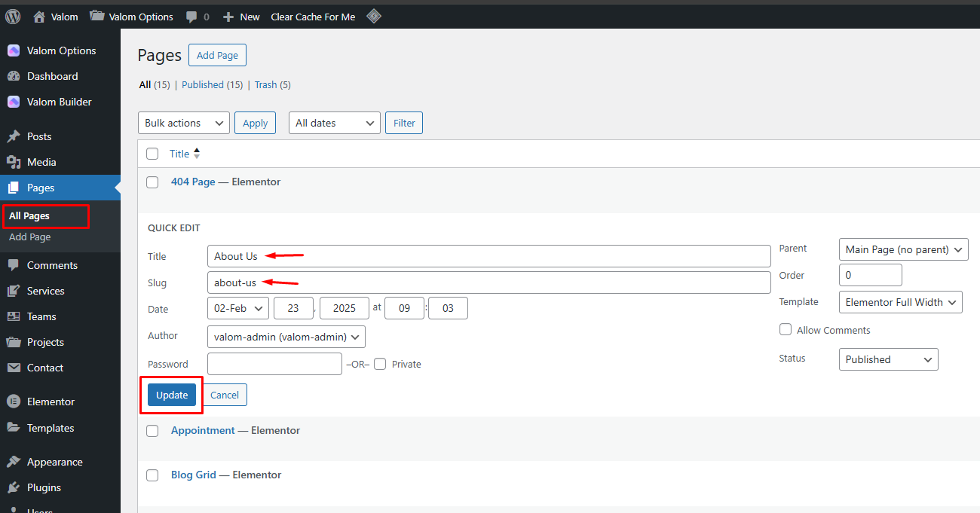This screenshot has height=513, width=980.
Task: Enable the Allow Comments checkbox
Action: (x=786, y=330)
